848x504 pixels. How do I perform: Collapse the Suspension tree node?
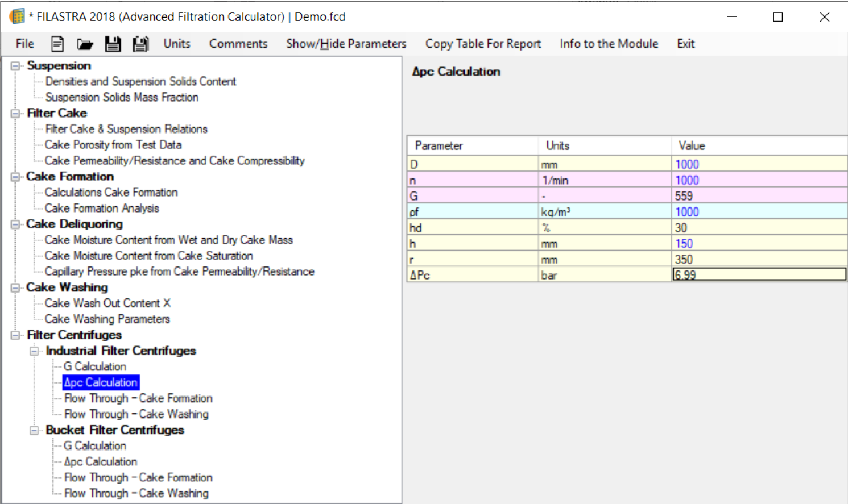15,66
